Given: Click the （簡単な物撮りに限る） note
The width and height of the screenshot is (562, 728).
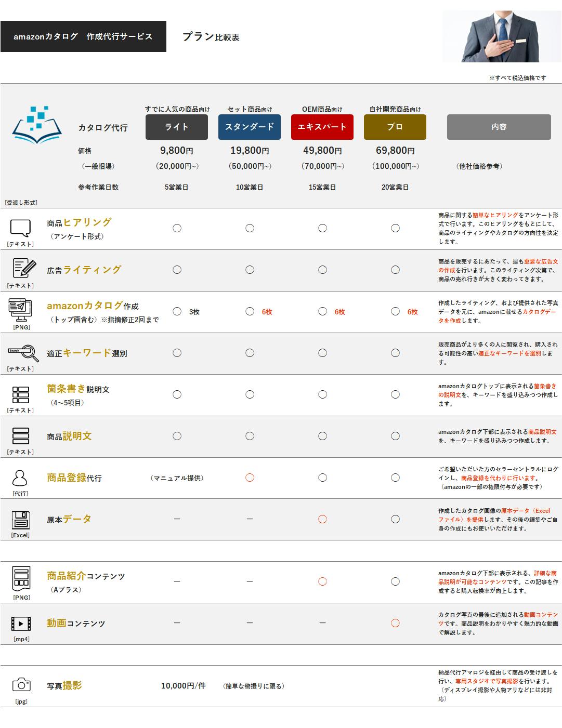Looking at the screenshot, I should [x=253, y=686].
